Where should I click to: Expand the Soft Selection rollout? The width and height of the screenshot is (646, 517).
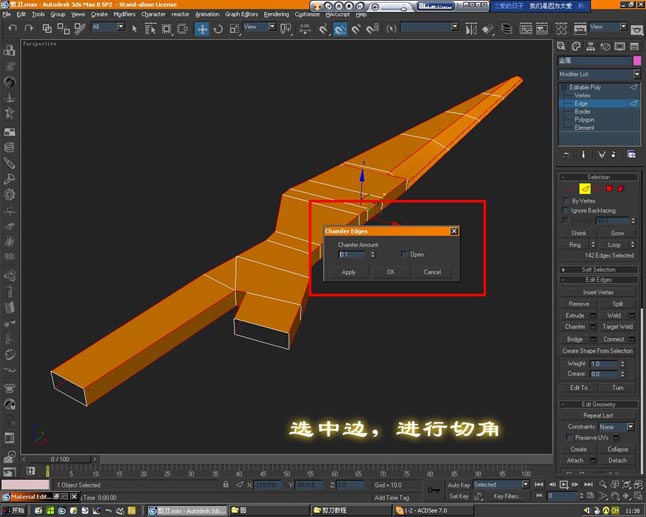(x=599, y=269)
